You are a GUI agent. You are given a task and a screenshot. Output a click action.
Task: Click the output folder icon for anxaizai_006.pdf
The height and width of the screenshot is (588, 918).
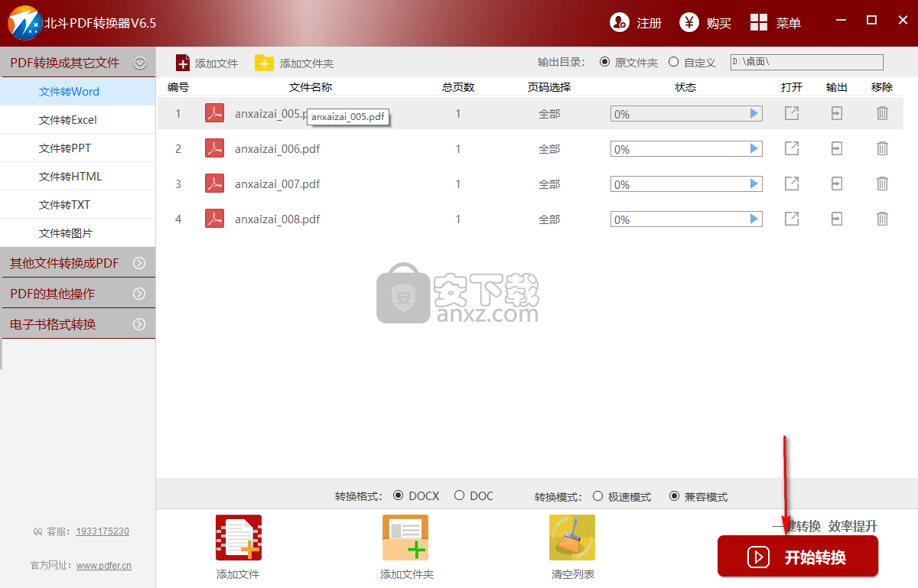[x=837, y=148]
